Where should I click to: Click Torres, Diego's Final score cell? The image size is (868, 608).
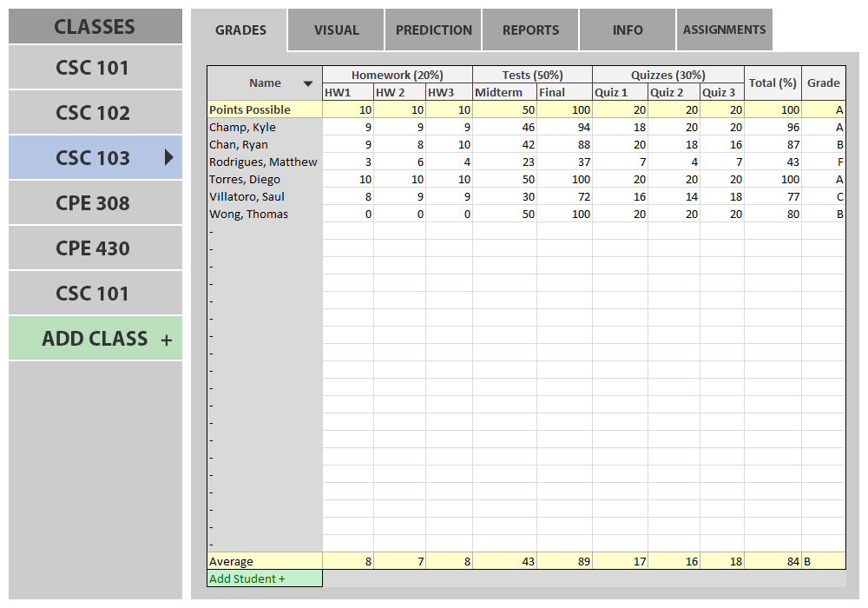pyautogui.click(x=564, y=179)
